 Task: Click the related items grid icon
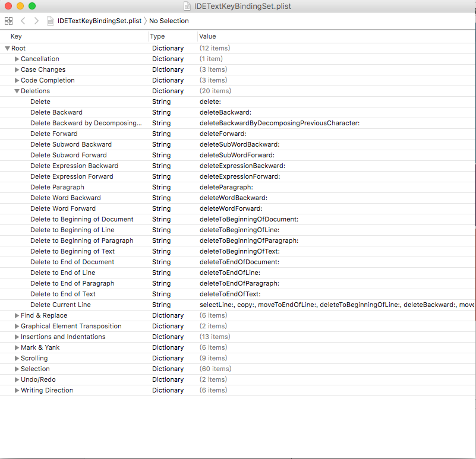[8, 20]
